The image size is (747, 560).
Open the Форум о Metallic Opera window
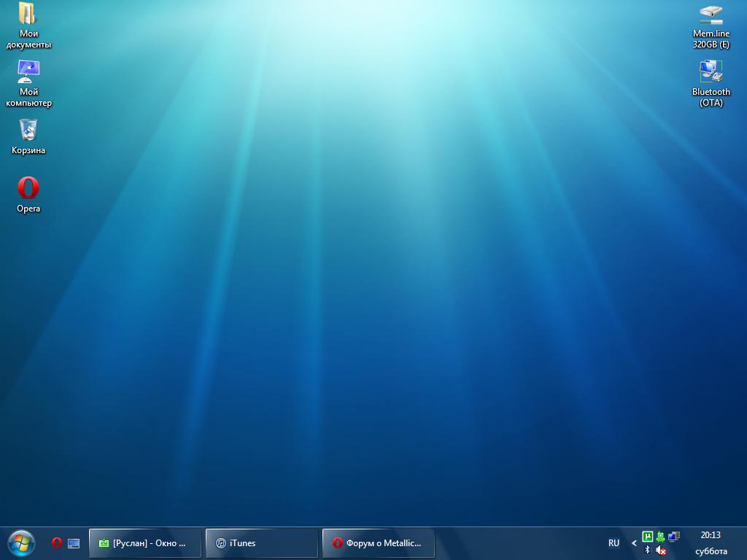[378, 543]
